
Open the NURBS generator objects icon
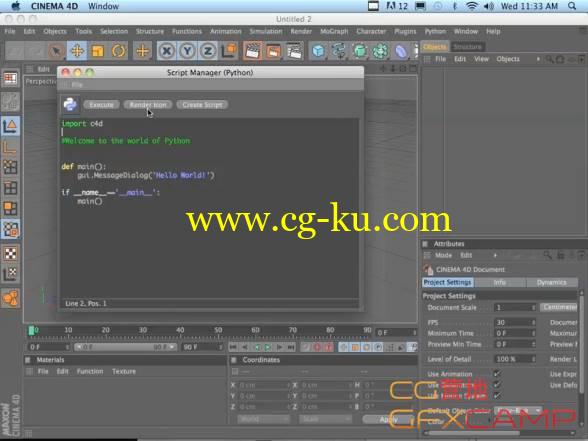pos(360,51)
